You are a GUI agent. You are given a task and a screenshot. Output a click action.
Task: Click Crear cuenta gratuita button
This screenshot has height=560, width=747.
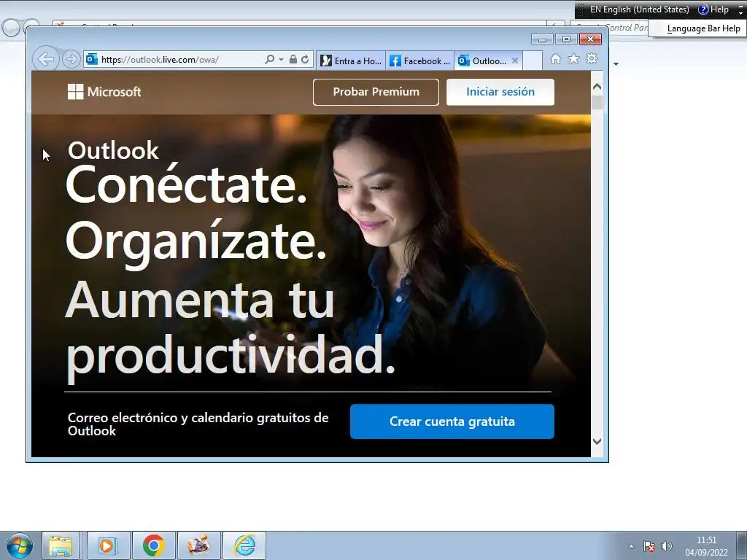(452, 421)
